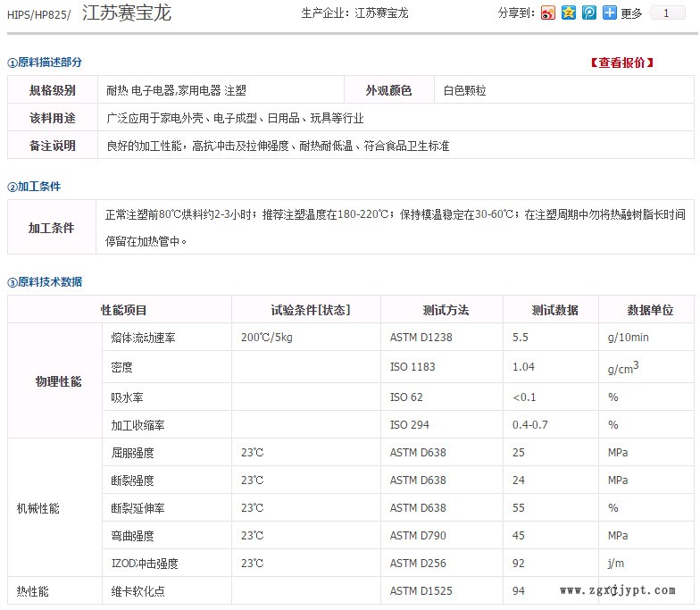
Task: Share to QQ Zone star icon
Action: point(568,13)
